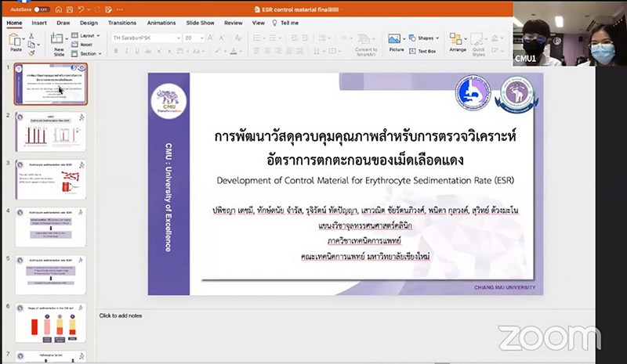Open the more options ellipsis in title bar
The width and height of the screenshot is (627, 364).
(120, 9)
